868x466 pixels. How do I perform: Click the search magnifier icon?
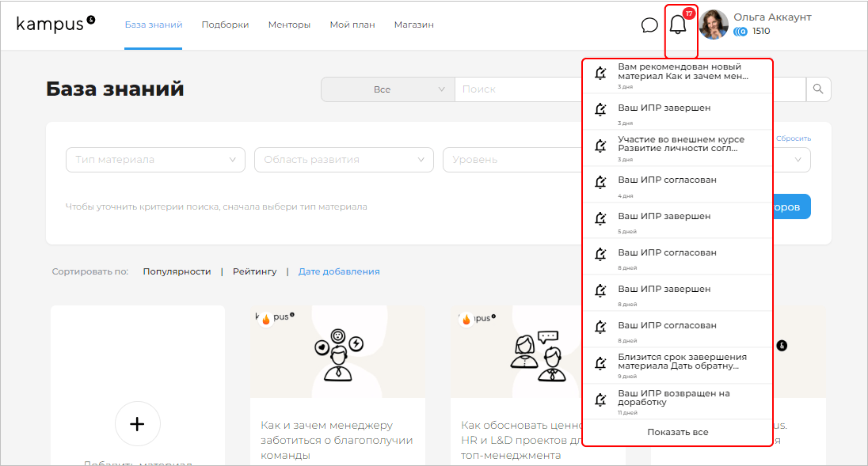tap(818, 89)
